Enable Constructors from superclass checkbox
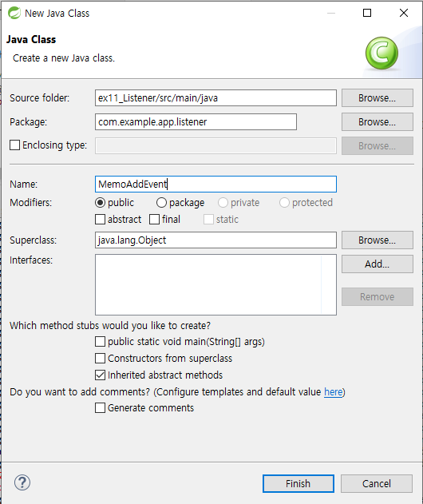This screenshot has width=423, height=504. (x=101, y=358)
